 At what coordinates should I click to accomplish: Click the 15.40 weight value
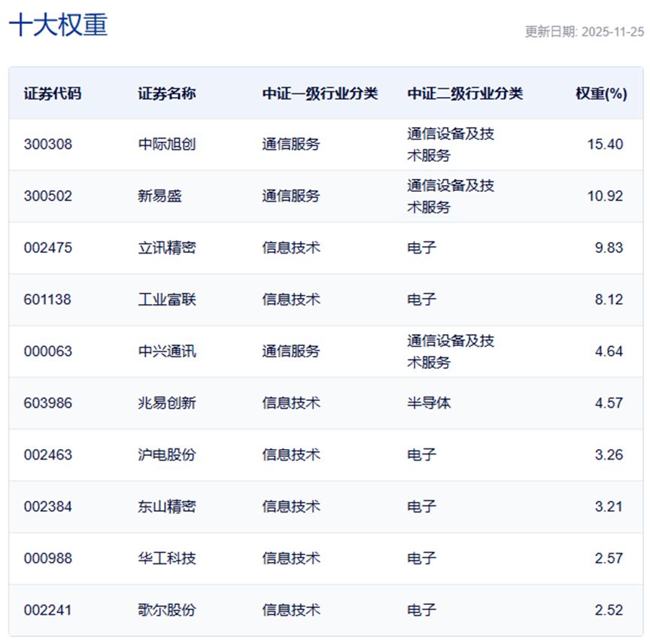pyautogui.click(x=605, y=144)
